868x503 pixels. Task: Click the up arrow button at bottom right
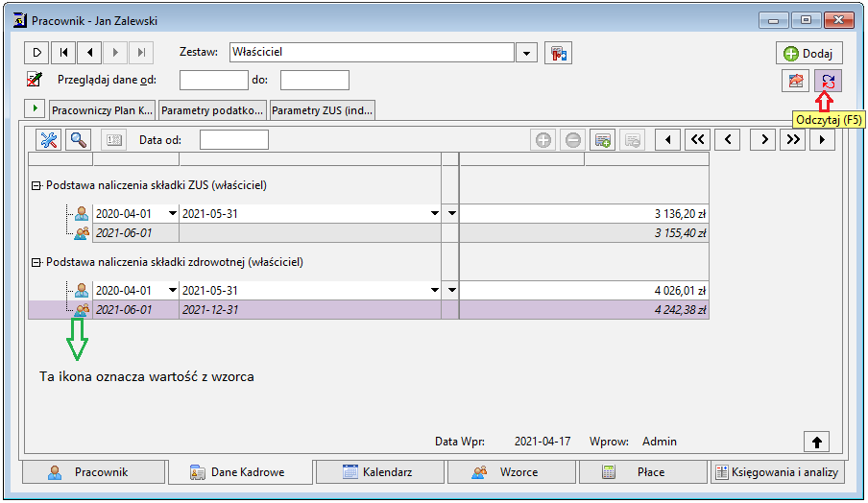[x=816, y=442]
